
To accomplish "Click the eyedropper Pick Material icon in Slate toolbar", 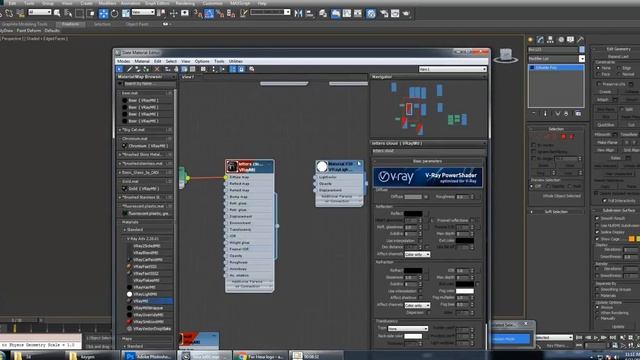I will [129, 69].
